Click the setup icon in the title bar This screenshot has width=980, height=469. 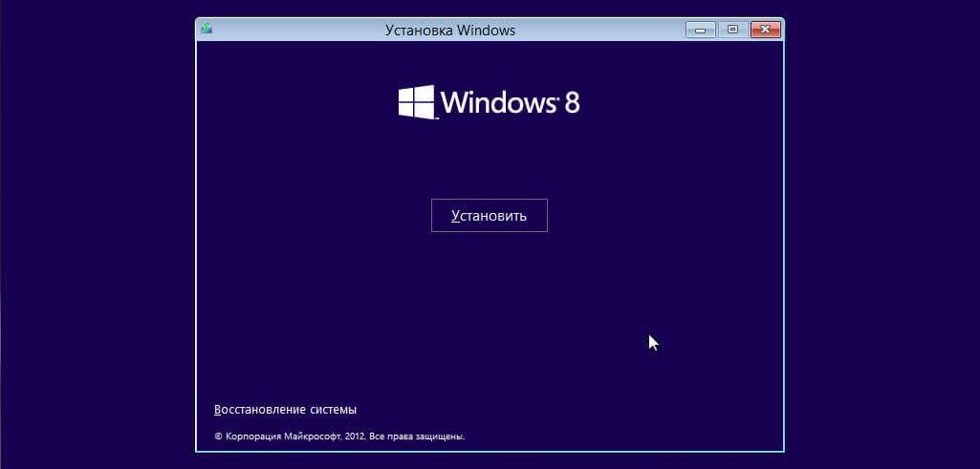(x=207, y=29)
